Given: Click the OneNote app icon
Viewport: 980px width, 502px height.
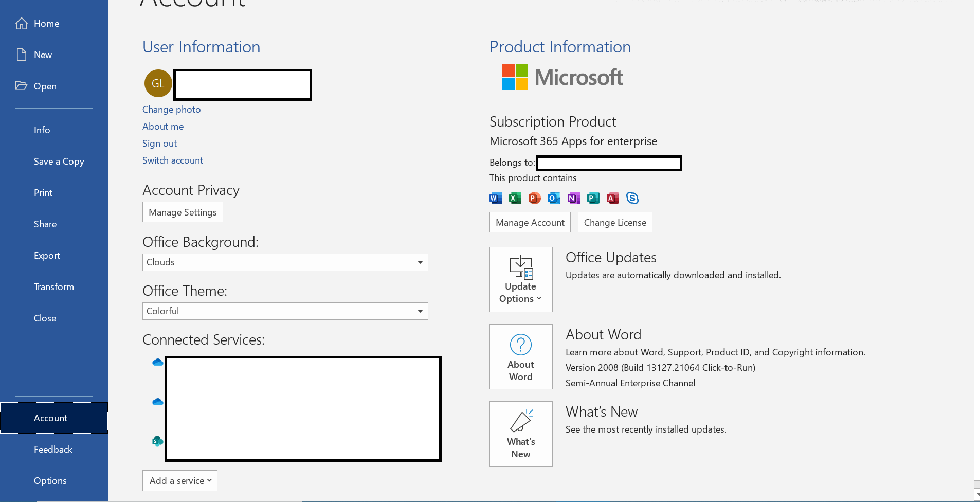Looking at the screenshot, I should [x=574, y=198].
